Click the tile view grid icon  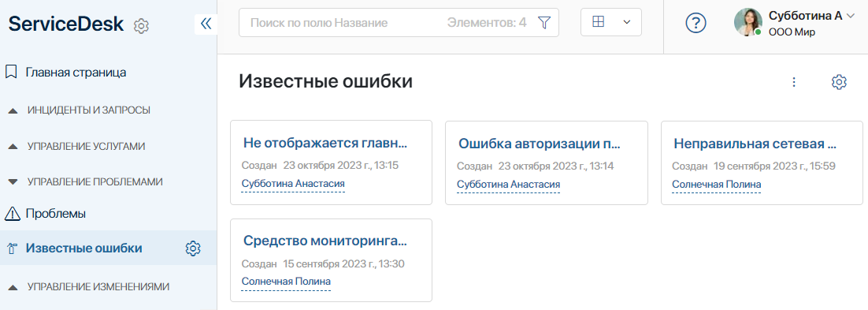[599, 21]
